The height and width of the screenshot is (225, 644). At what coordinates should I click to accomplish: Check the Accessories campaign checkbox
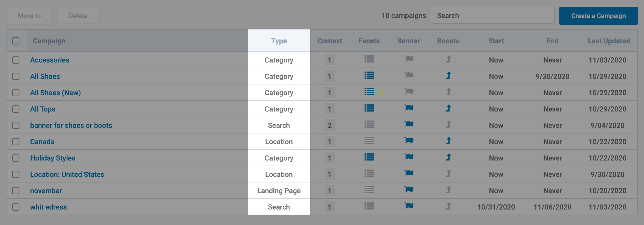[16, 60]
